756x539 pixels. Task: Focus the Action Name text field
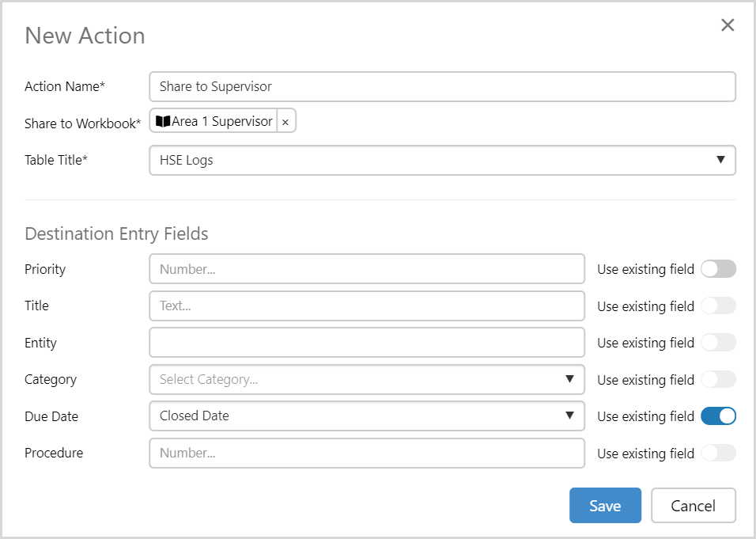[x=442, y=86]
